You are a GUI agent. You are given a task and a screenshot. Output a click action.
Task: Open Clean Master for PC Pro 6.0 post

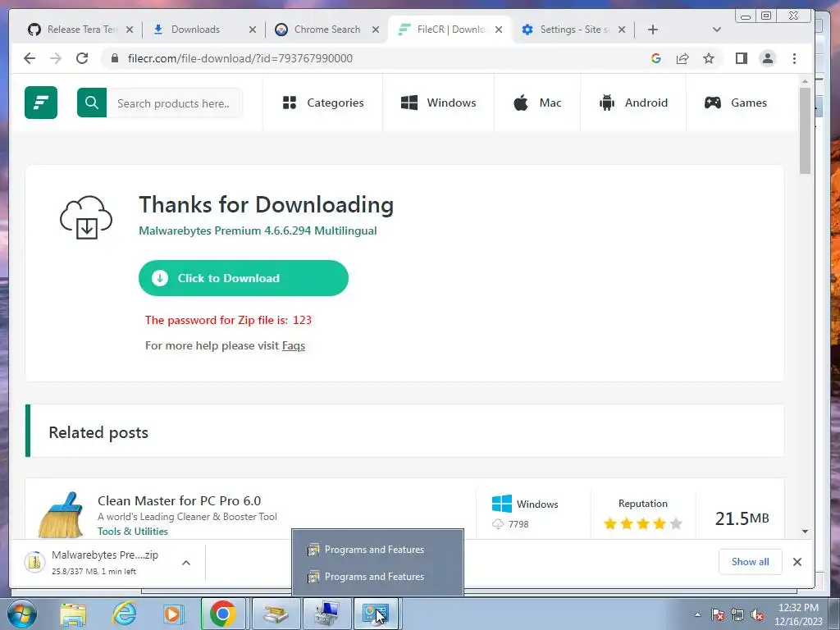(x=179, y=501)
